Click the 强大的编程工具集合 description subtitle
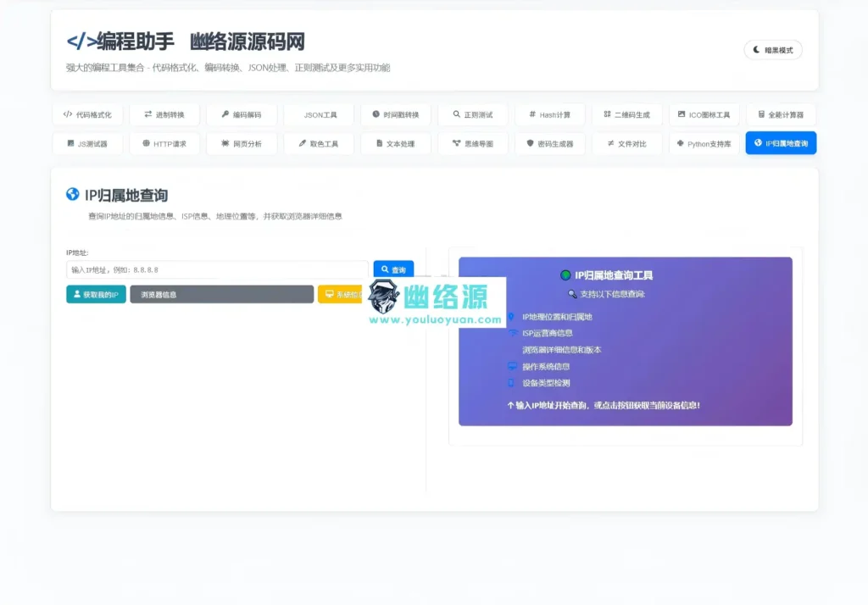Screen dimensions: 868x605 pyautogui.click(x=228, y=68)
